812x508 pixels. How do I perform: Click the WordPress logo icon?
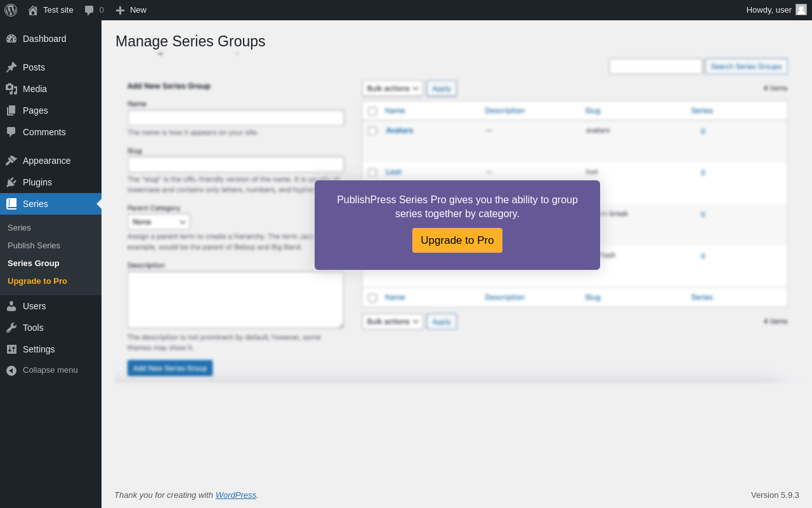click(11, 10)
